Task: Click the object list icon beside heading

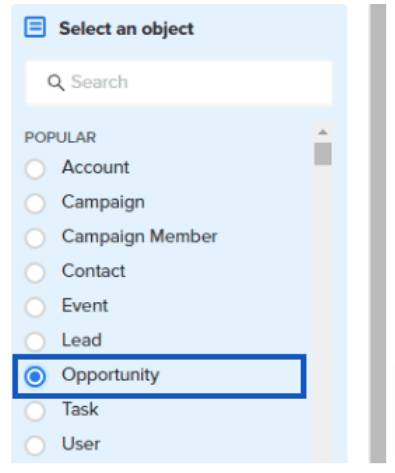Action: pos(35,27)
